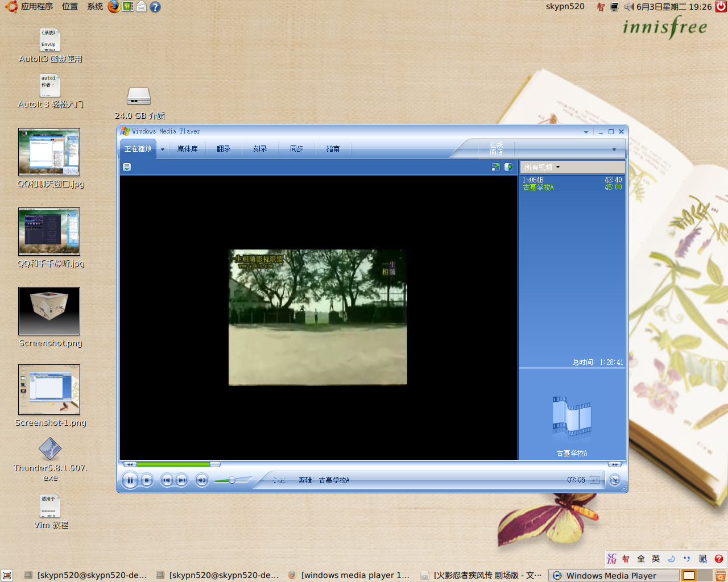The height and width of the screenshot is (582, 728).
Task: Select Thunder5.8.1.507.exe desktop icon
Action: click(x=50, y=449)
